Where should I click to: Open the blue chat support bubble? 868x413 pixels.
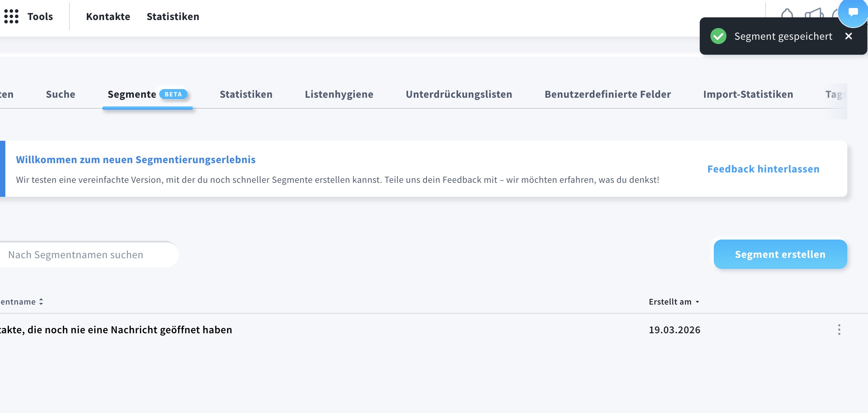[x=853, y=13]
